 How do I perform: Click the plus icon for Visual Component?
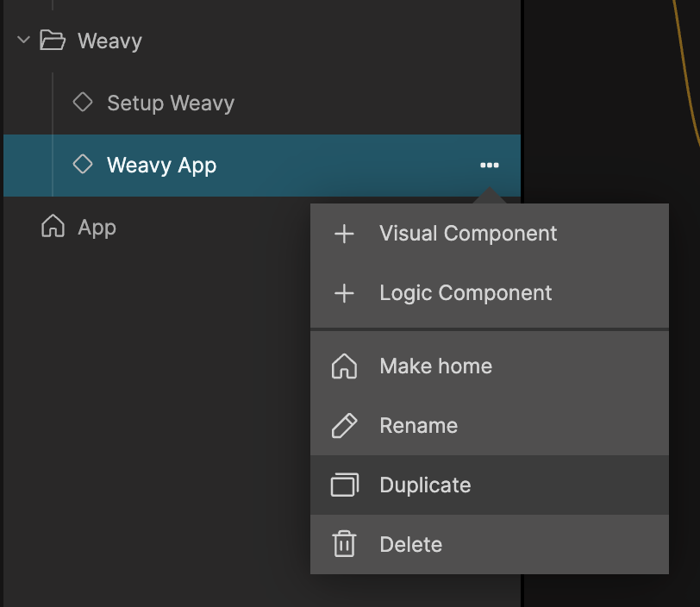(344, 234)
